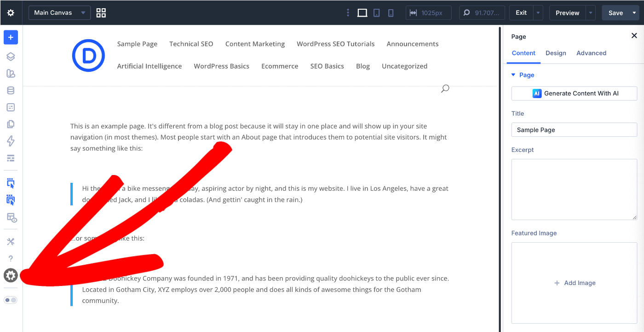Click the blue Add element plus button
This screenshot has height=332, width=644.
coord(11,37)
